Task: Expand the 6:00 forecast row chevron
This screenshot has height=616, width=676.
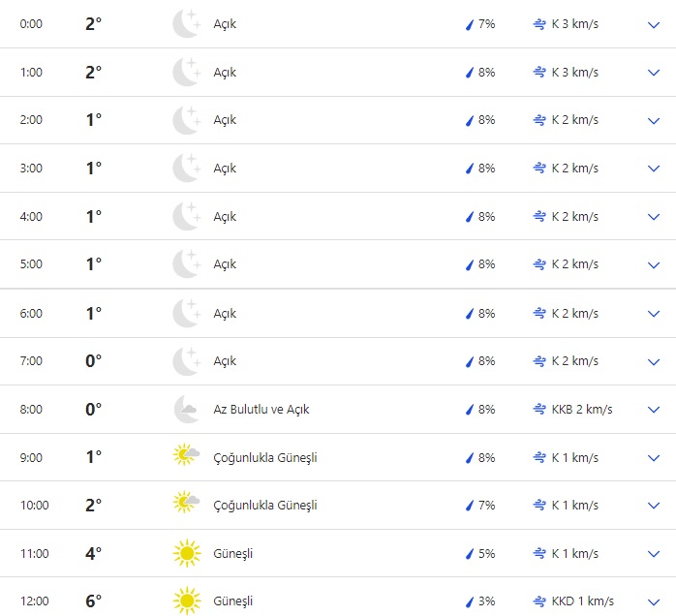Action: coord(653,314)
